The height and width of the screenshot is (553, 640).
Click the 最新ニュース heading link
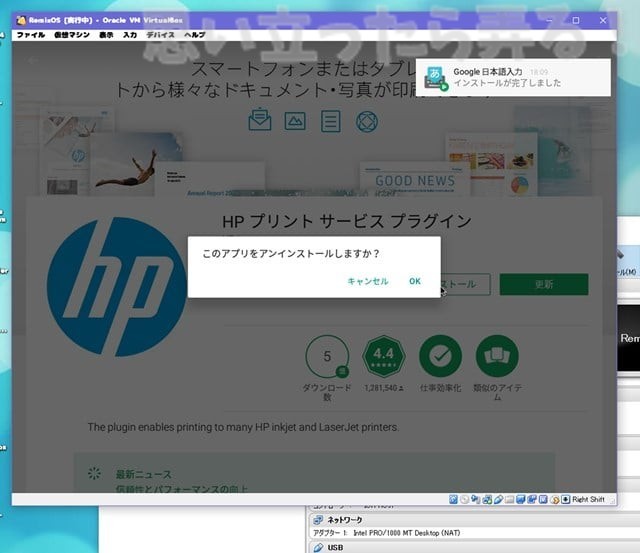(144, 474)
